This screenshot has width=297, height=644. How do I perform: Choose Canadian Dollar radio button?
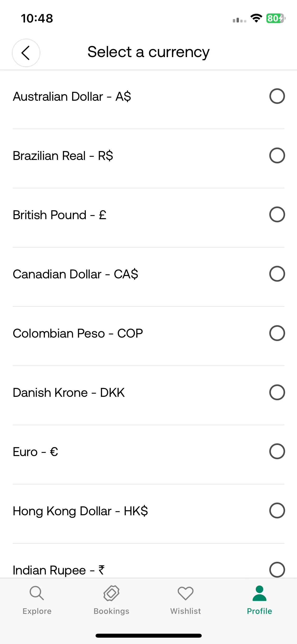click(x=277, y=274)
